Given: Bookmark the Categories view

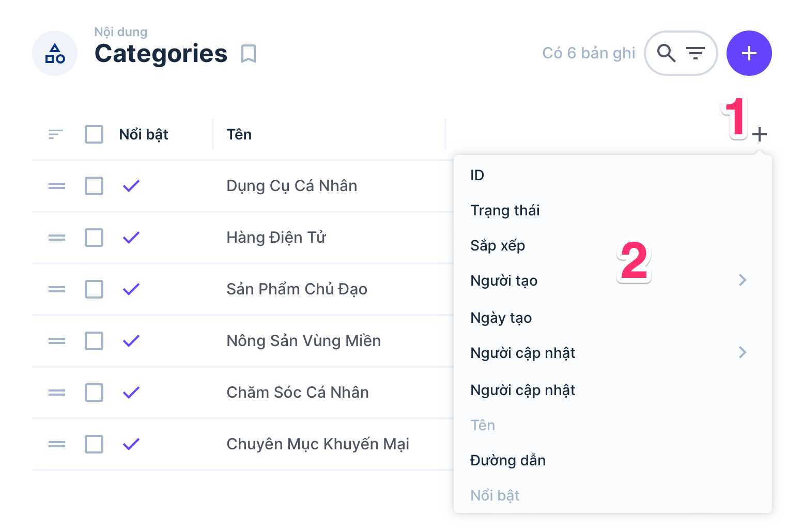Looking at the screenshot, I should point(249,54).
